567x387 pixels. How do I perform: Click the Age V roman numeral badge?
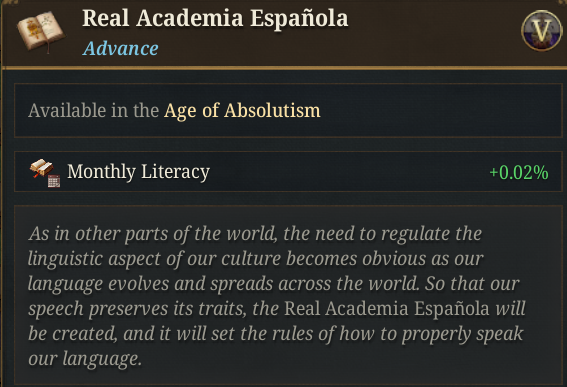pyautogui.click(x=541, y=31)
